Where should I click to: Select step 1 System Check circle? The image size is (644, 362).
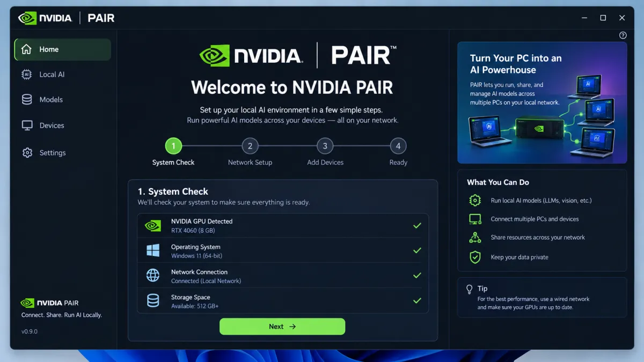173,146
